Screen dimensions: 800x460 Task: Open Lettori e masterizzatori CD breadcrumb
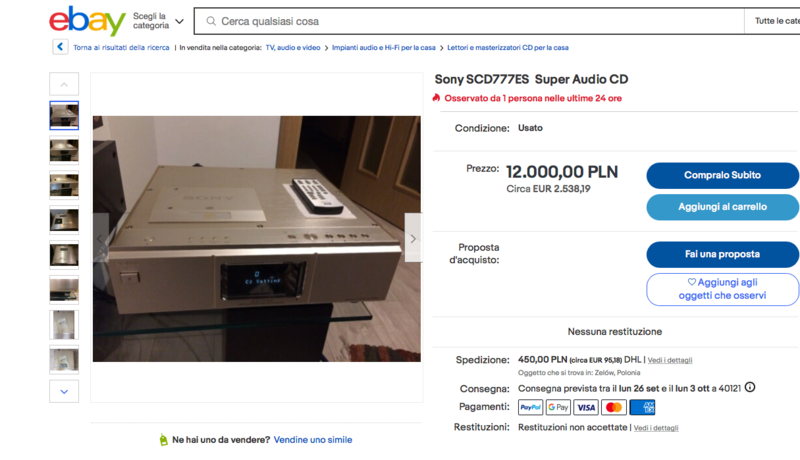tap(508, 47)
